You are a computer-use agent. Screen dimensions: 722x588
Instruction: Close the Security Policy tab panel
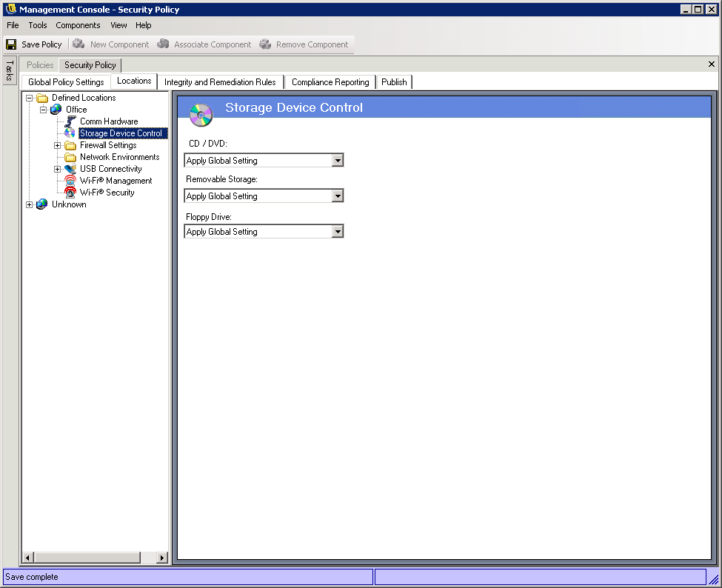tap(712, 64)
